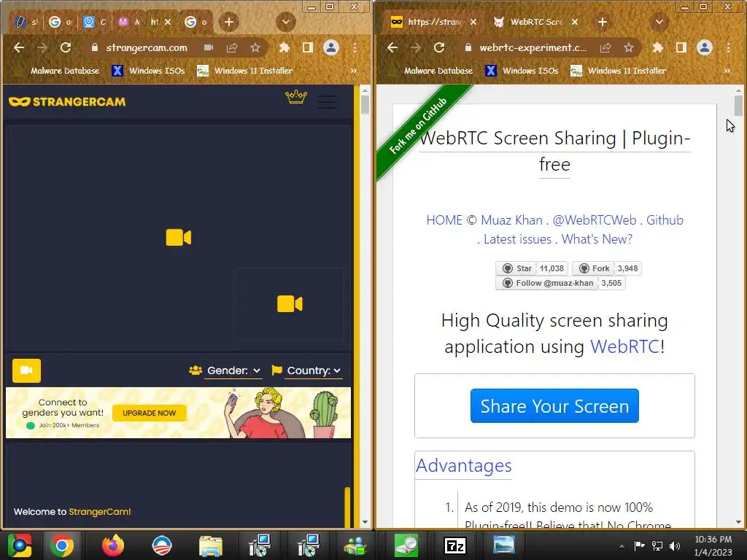747x560 pixels.
Task: Click the yellow crown premium icon
Action: (x=296, y=97)
